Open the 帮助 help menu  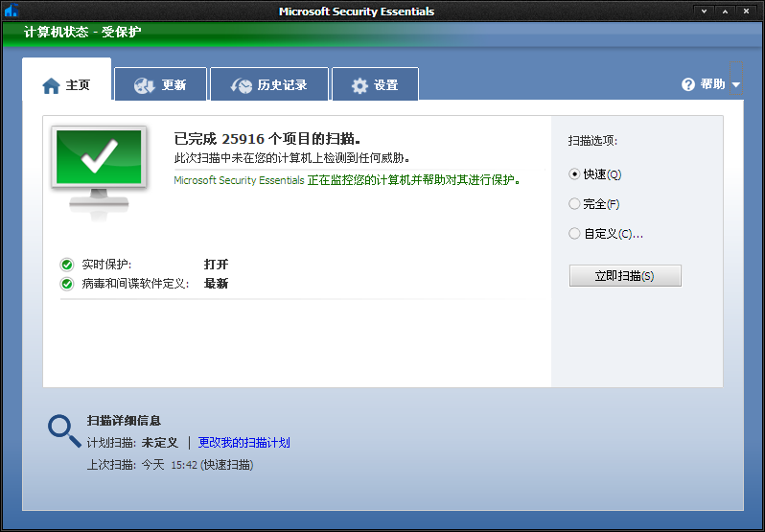(713, 84)
